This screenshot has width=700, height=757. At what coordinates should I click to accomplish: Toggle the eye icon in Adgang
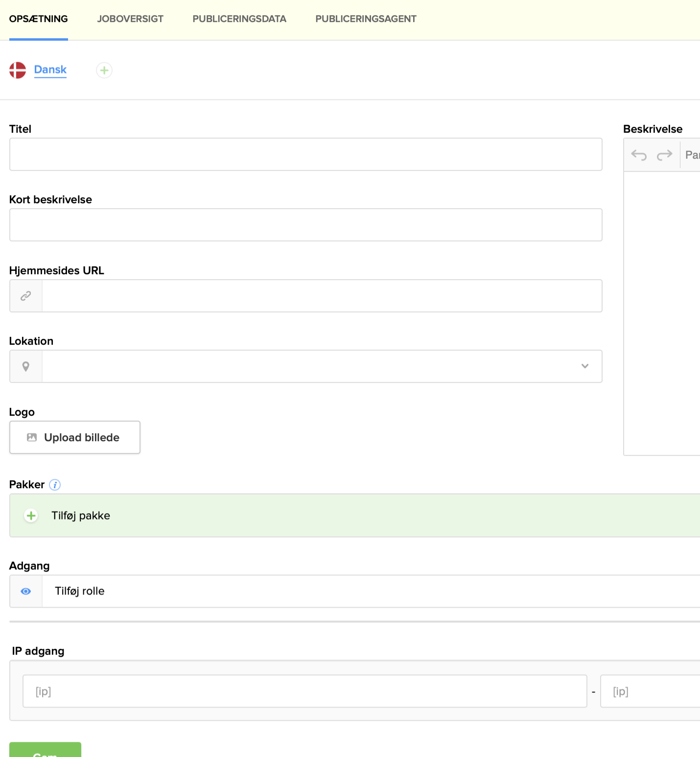26,591
